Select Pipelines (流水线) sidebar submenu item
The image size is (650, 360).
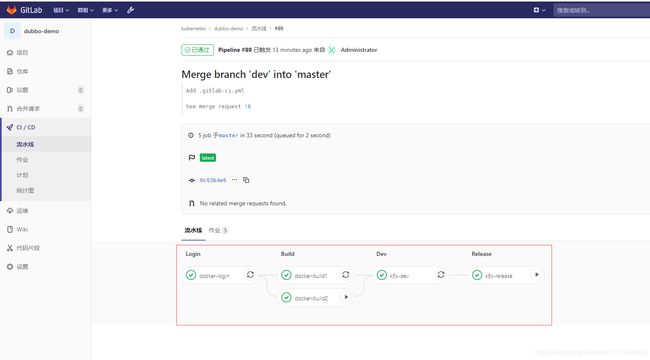tap(25, 144)
